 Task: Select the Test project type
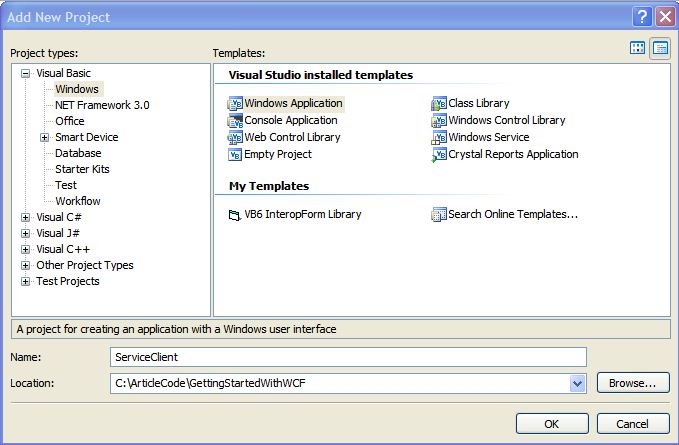click(x=66, y=185)
